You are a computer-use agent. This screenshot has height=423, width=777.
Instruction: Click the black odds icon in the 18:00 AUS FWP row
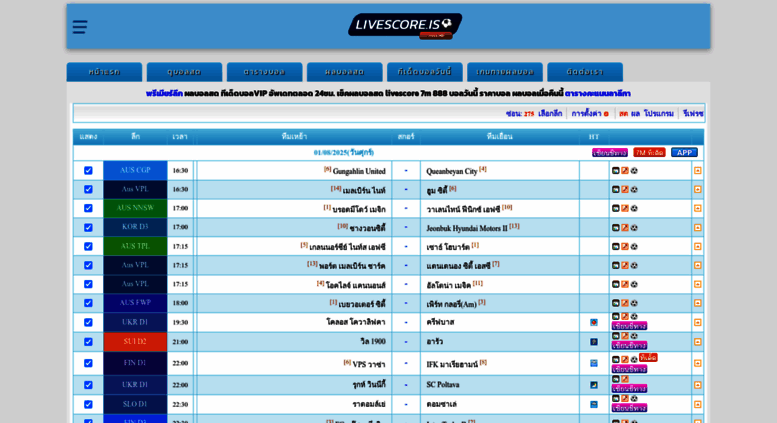[x=616, y=303]
